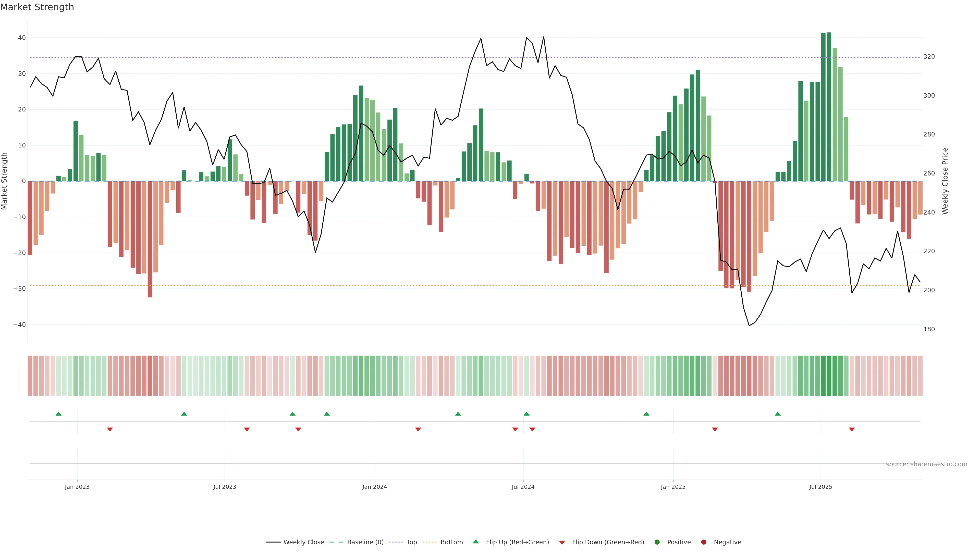
Task: Click the Jan 2024 x-axis label
Action: (375, 487)
